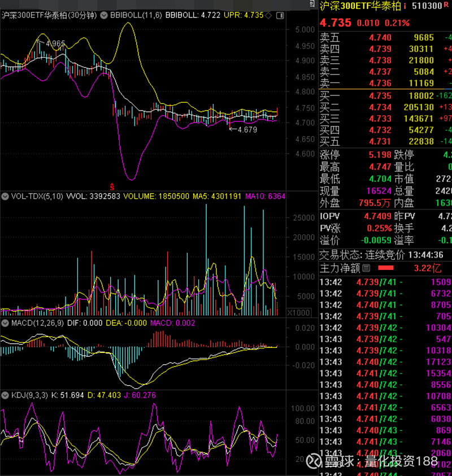Select the 卖三 ask row at 4.738
The image size is (452, 476).
(x=385, y=60)
